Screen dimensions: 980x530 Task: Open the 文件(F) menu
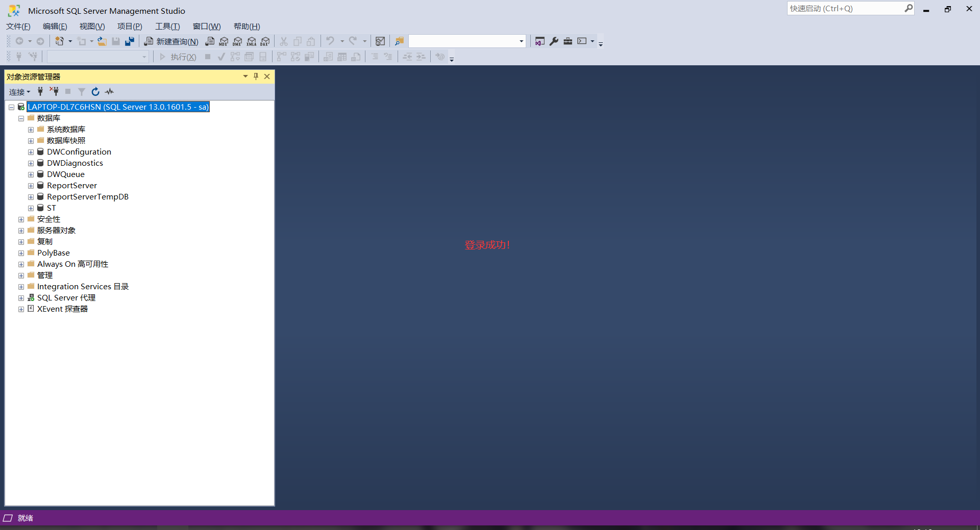pos(18,27)
